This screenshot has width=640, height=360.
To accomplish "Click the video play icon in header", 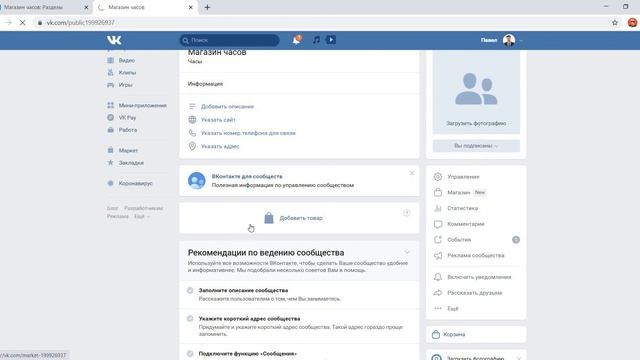I will tap(331, 40).
